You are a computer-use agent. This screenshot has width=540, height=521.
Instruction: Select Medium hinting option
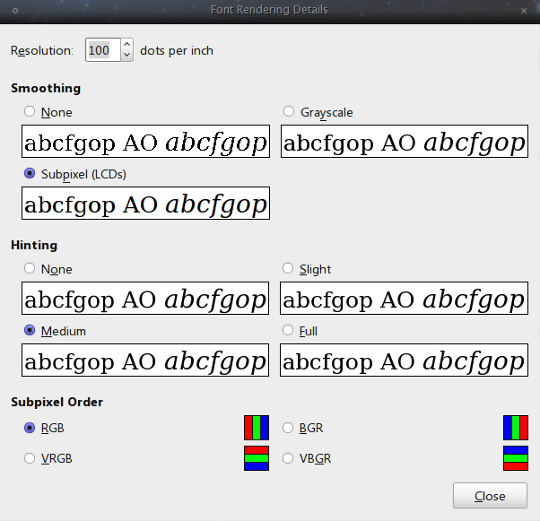(x=30, y=330)
